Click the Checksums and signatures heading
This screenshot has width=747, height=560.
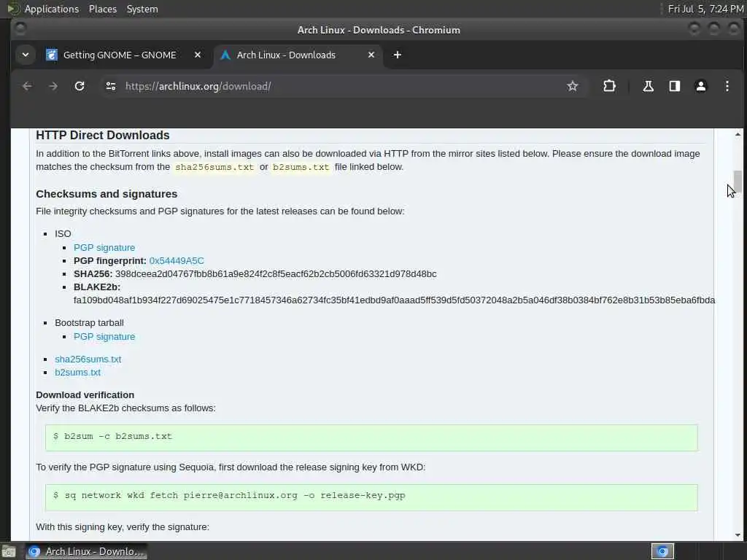107,194
